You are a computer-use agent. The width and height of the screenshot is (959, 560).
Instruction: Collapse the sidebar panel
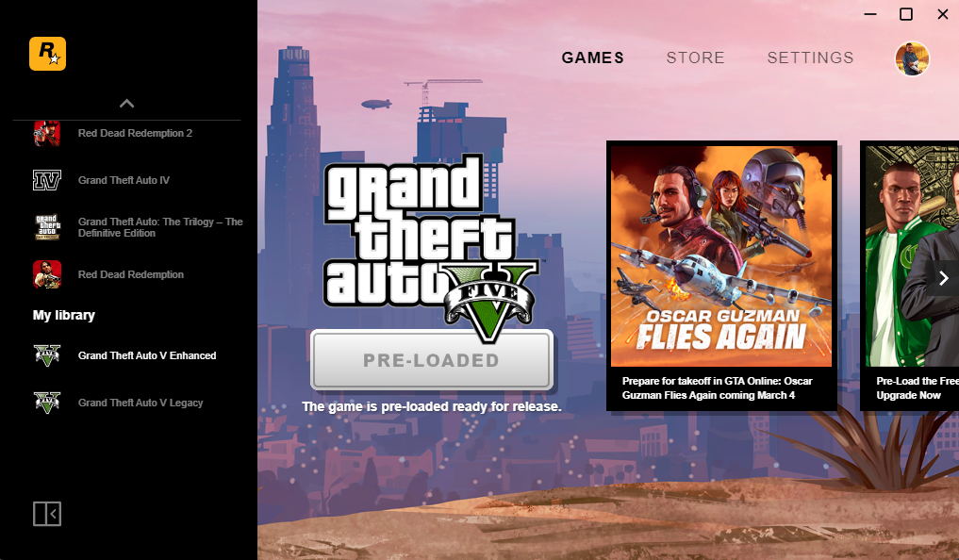click(x=47, y=514)
